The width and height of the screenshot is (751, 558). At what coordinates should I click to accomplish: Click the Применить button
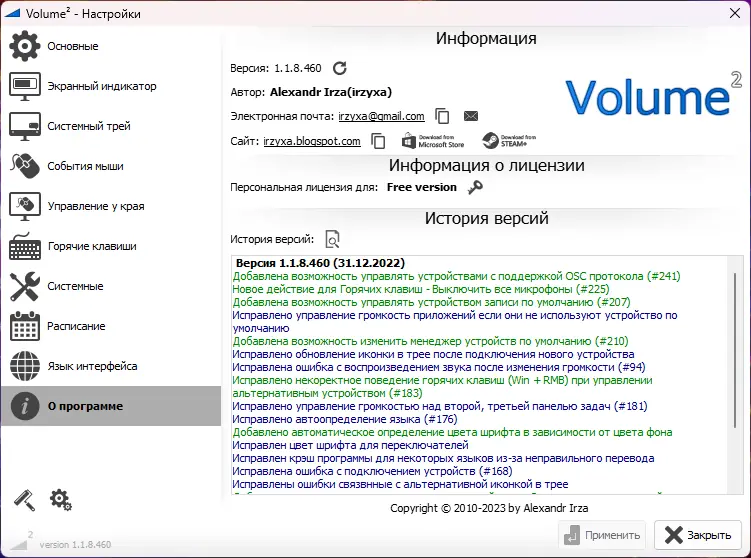[x=602, y=535]
